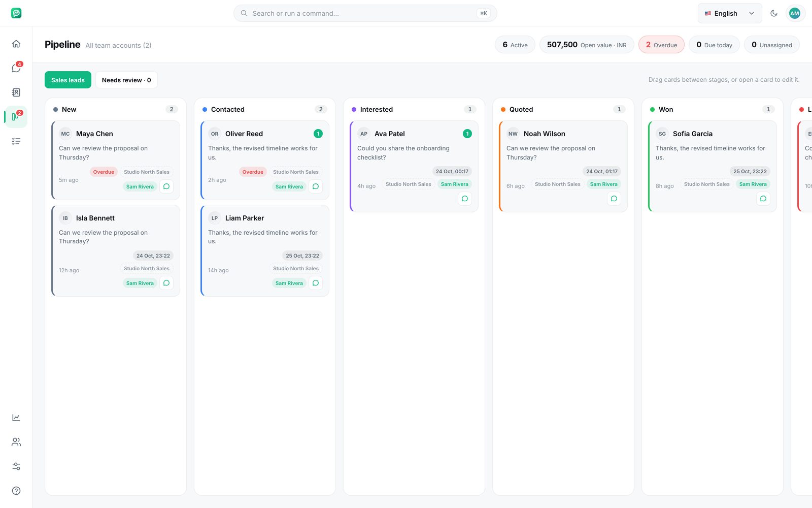Image resolution: width=812 pixels, height=508 pixels.
Task: Open chat on Noah Wilson card
Action: point(614,199)
